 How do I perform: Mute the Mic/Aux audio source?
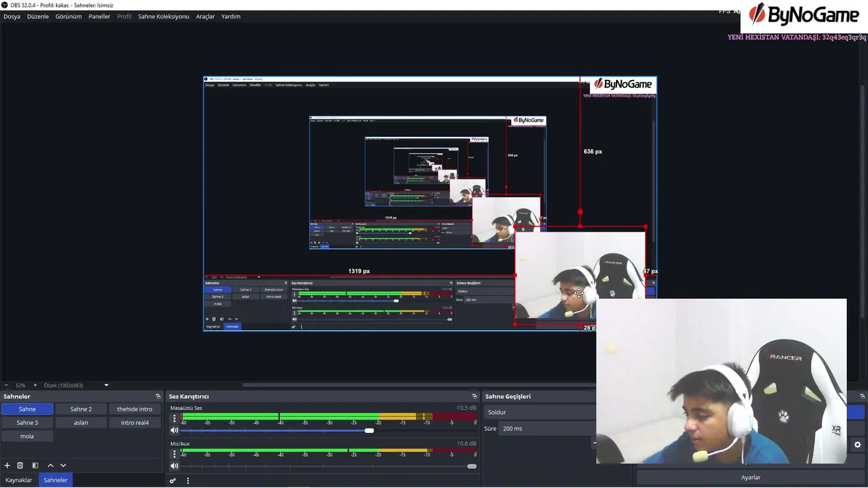174,466
